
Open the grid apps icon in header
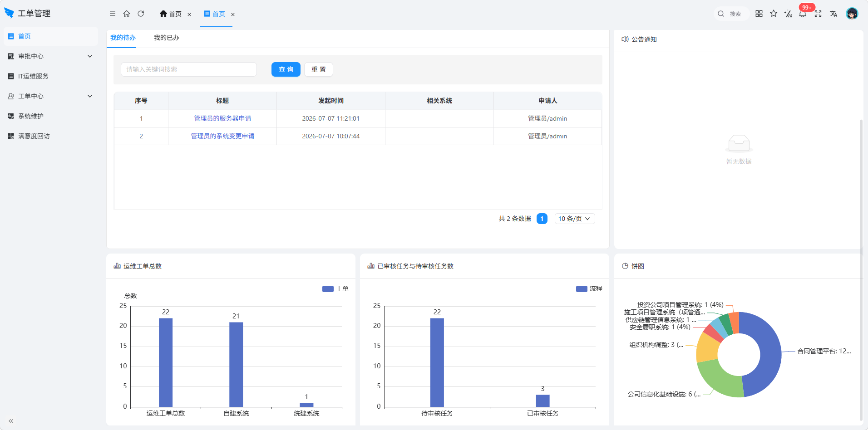759,14
